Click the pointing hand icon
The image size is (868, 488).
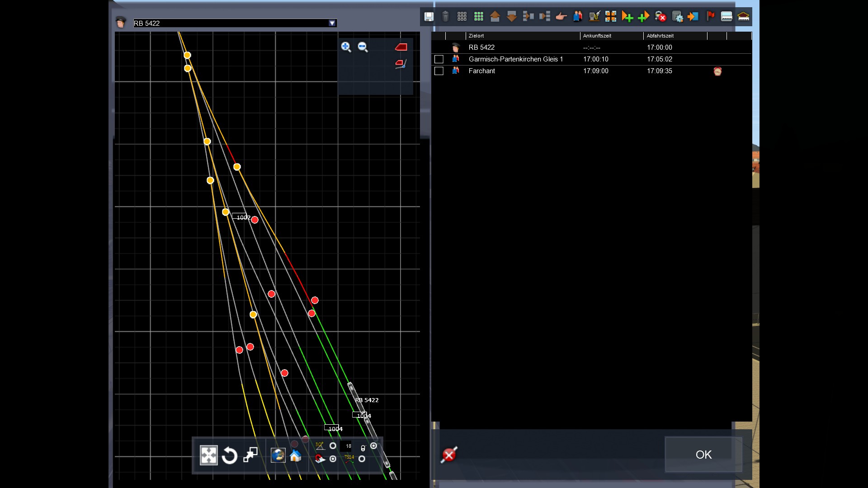click(561, 17)
